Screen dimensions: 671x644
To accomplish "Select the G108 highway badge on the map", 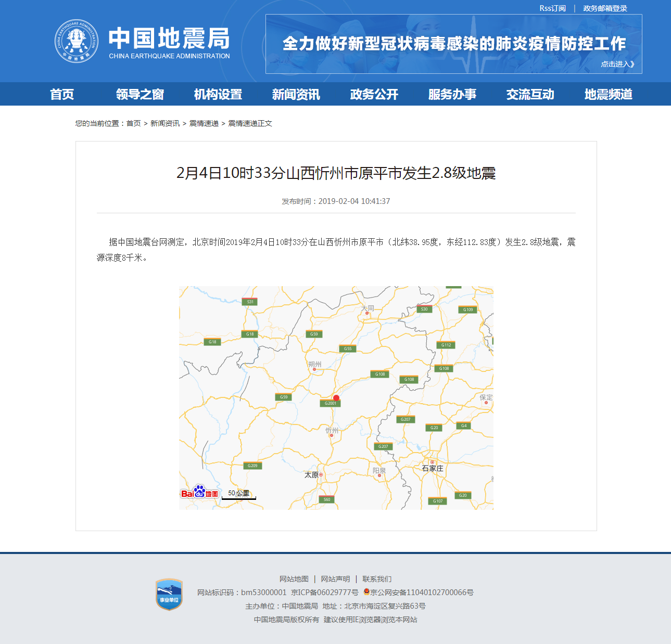I will pyautogui.click(x=379, y=373).
